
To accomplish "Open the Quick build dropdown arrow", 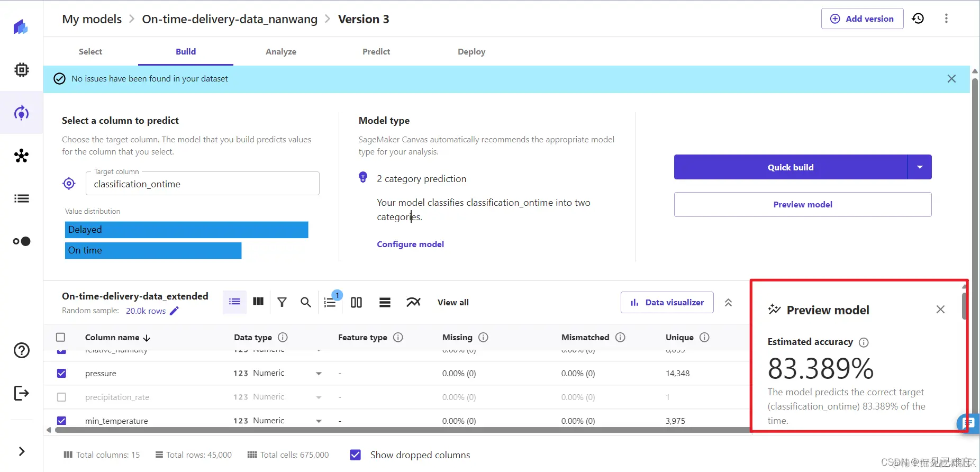I will pos(920,167).
